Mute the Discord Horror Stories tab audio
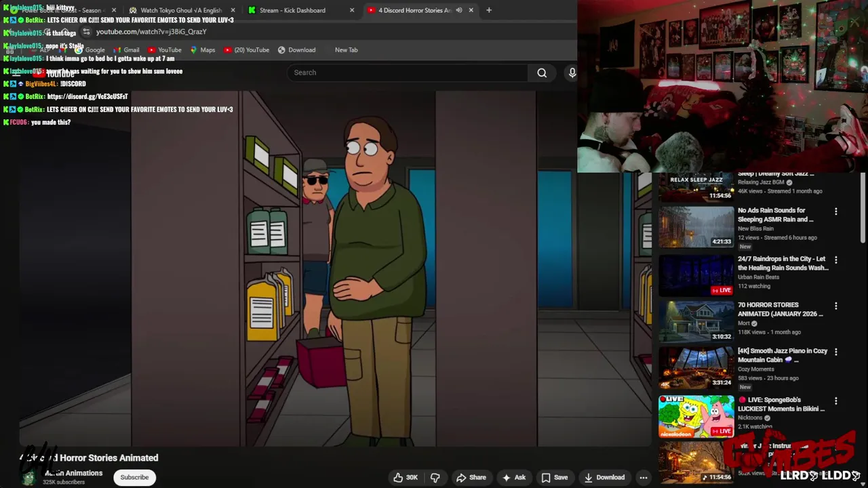Image resolution: width=868 pixels, height=488 pixels. pos(459,10)
